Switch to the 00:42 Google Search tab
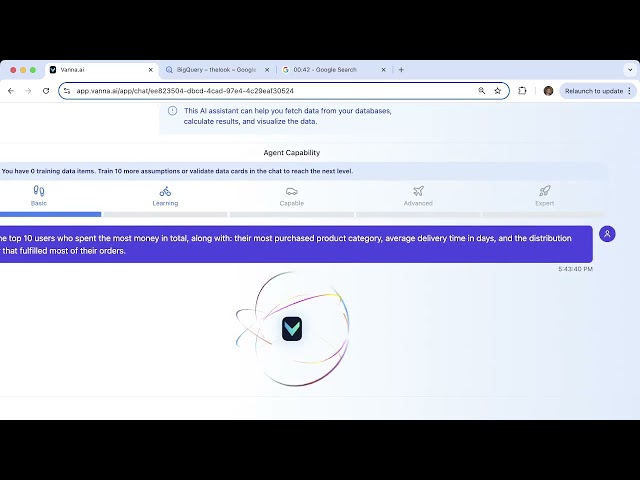The height and width of the screenshot is (480, 640). coord(334,70)
